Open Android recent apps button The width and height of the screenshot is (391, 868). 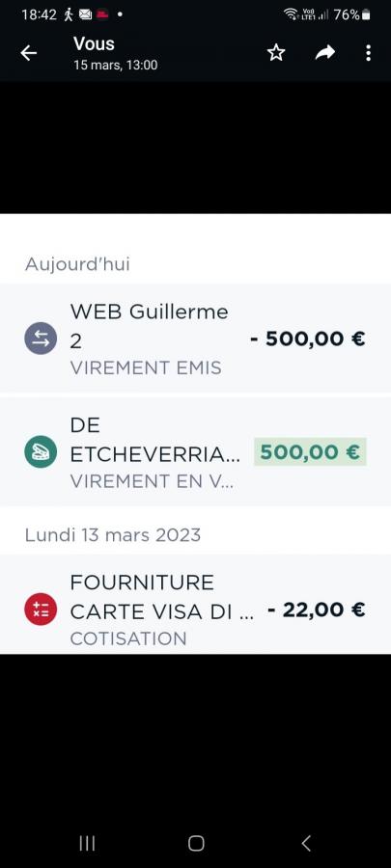coord(87,843)
